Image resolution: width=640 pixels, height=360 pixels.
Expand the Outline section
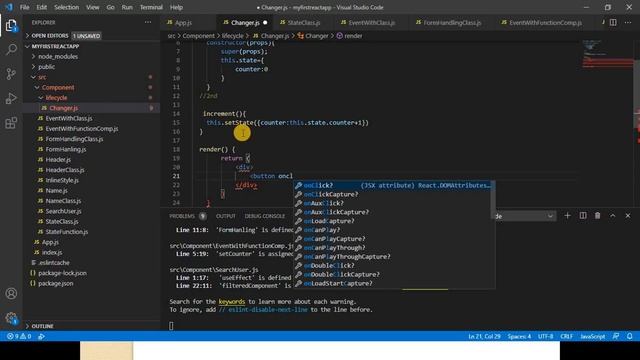[42, 326]
